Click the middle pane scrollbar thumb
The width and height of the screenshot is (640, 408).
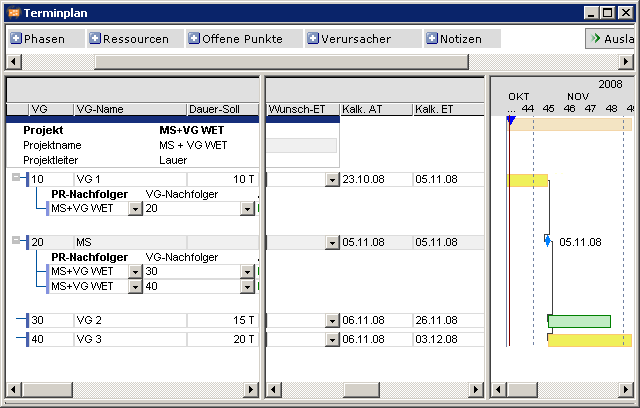point(361,389)
